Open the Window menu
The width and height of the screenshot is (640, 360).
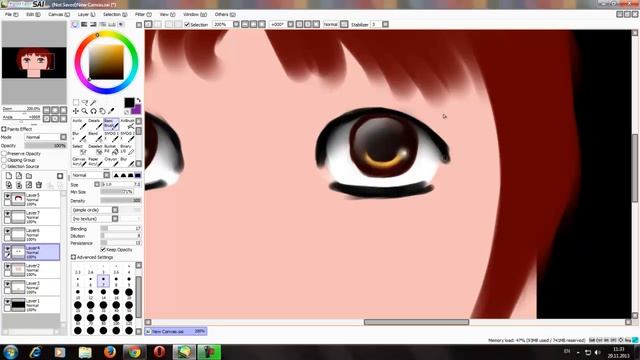(195, 14)
